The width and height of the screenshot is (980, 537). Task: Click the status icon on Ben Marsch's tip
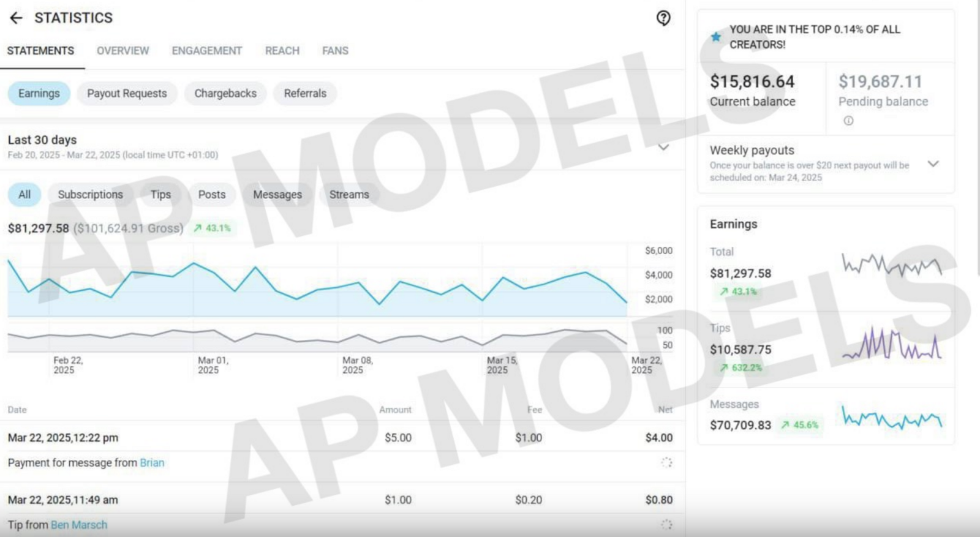(x=666, y=524)
